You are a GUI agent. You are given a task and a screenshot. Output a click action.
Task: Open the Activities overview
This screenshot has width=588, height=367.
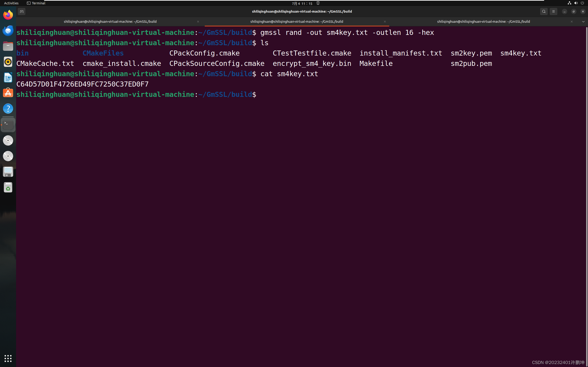pos(11,3)
